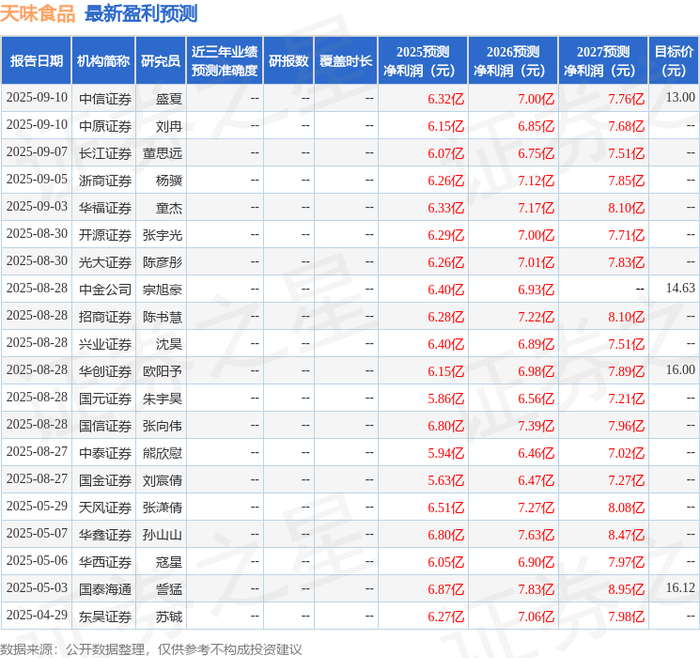Select the 华鑫证券 institution cell
The image size is (700, 658).
[105, 535]
